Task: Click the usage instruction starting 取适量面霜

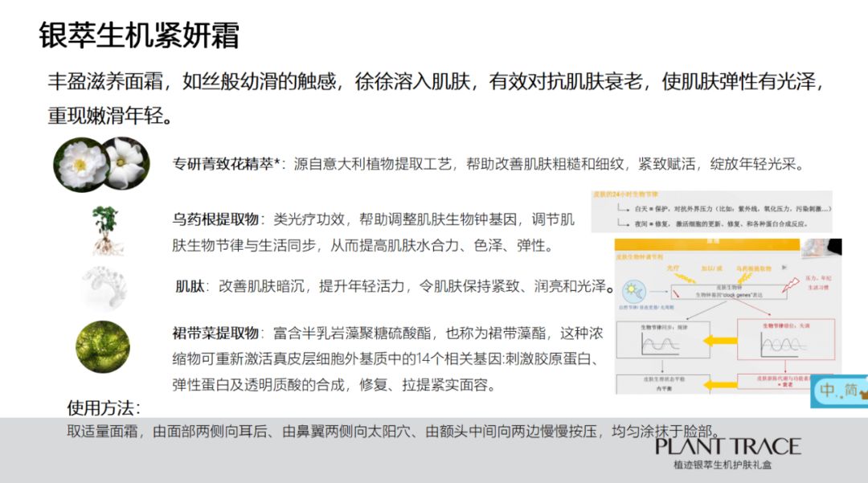Action: click(394, 431)
